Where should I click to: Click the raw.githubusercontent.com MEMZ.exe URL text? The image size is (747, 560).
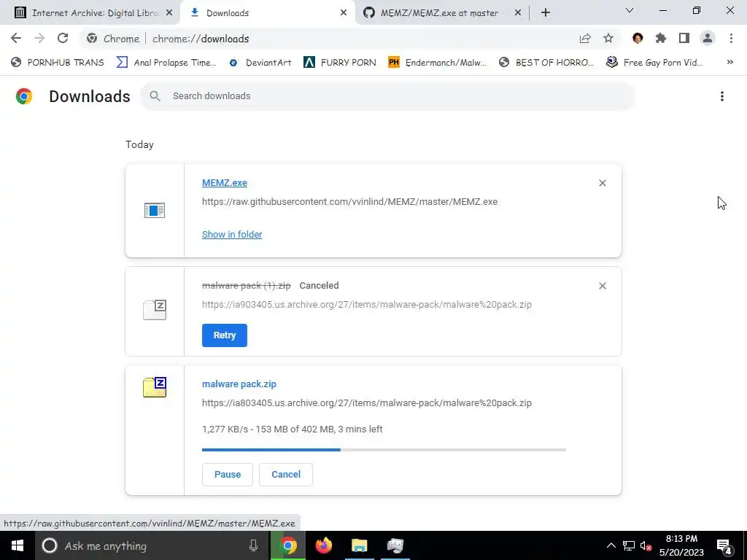coord(349,202)
